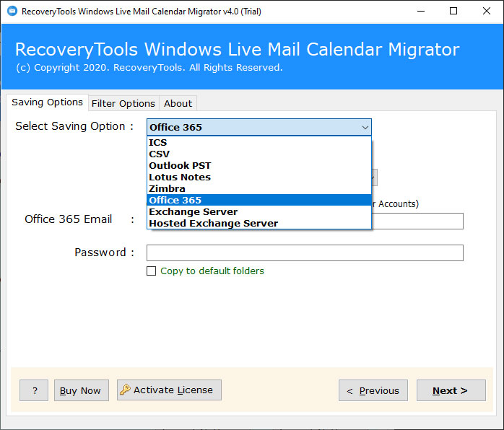Click the Password input field
The width and height of the screenshot is (504, 430).
[305, 253]
